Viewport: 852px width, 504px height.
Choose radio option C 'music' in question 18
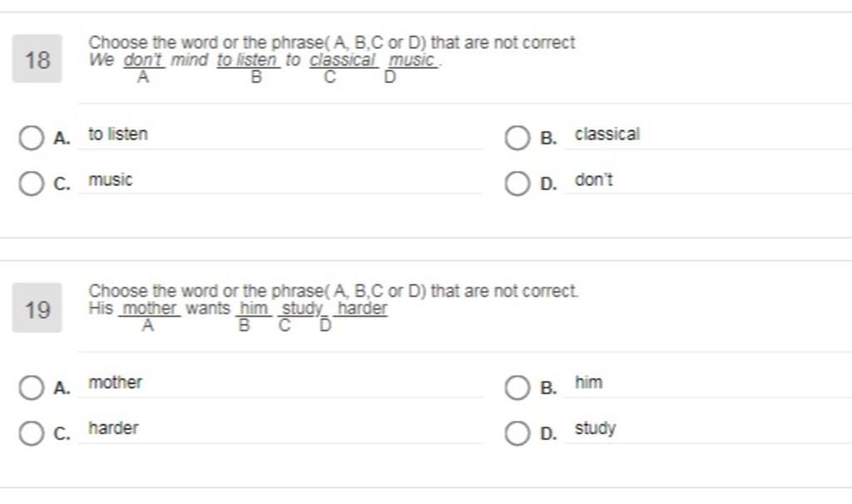[x=31, y=184]
